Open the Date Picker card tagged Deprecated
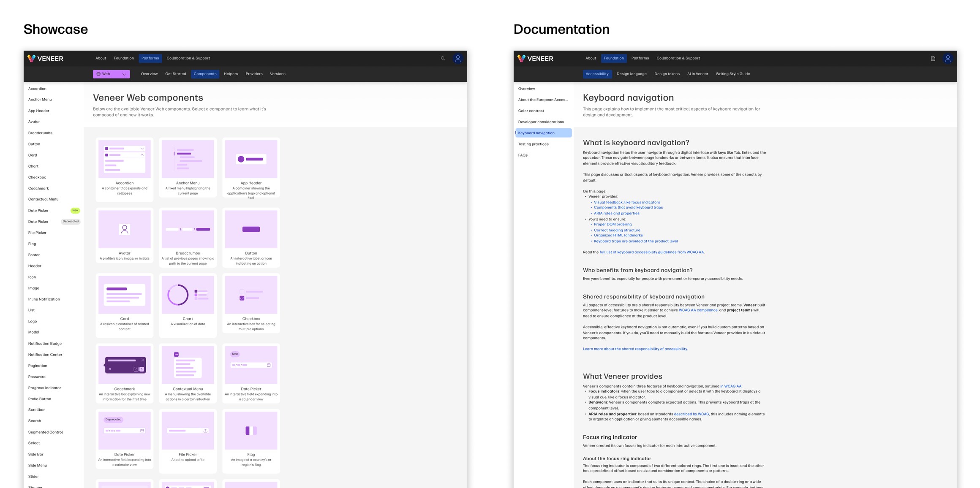 125,439
